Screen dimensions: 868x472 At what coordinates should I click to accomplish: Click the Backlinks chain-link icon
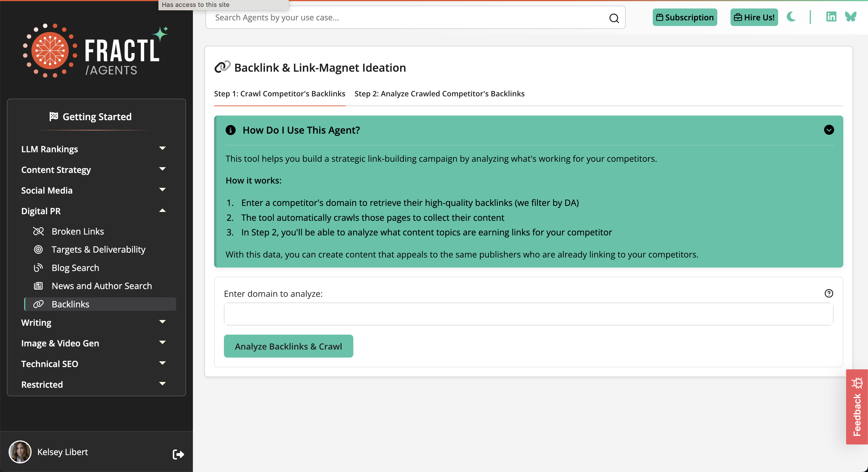pyautogui.click(x=39, y=304)
